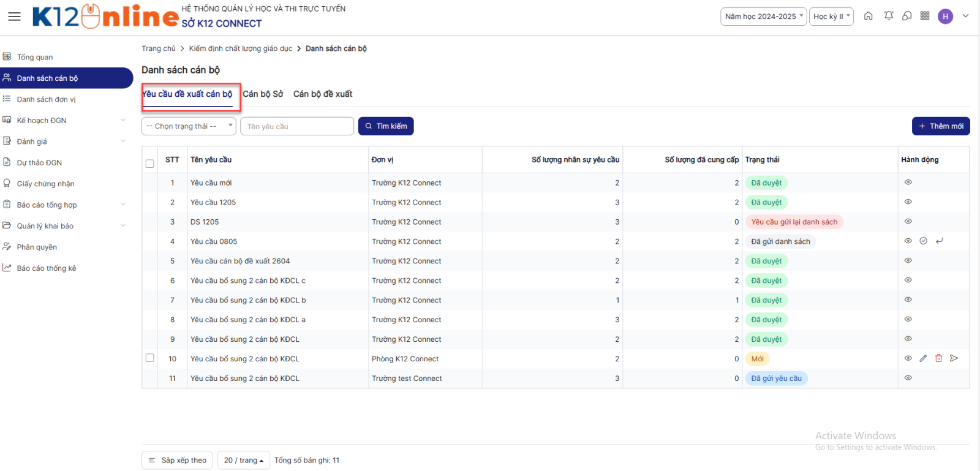
Task: Click approve check icon for Yêu cầu 0805
Action: tap(923, 241)
